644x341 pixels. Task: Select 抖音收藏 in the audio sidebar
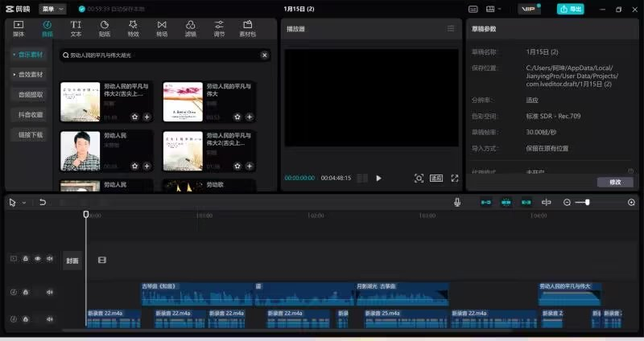31,114
